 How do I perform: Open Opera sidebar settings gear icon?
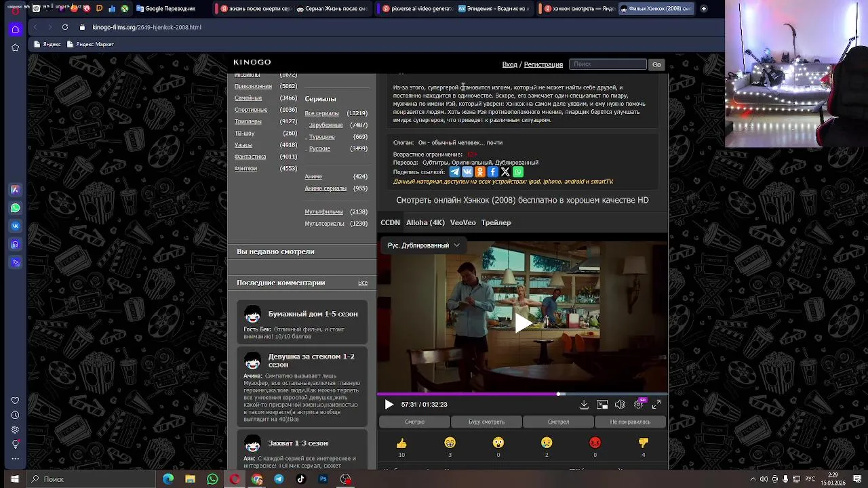(15, 430)
